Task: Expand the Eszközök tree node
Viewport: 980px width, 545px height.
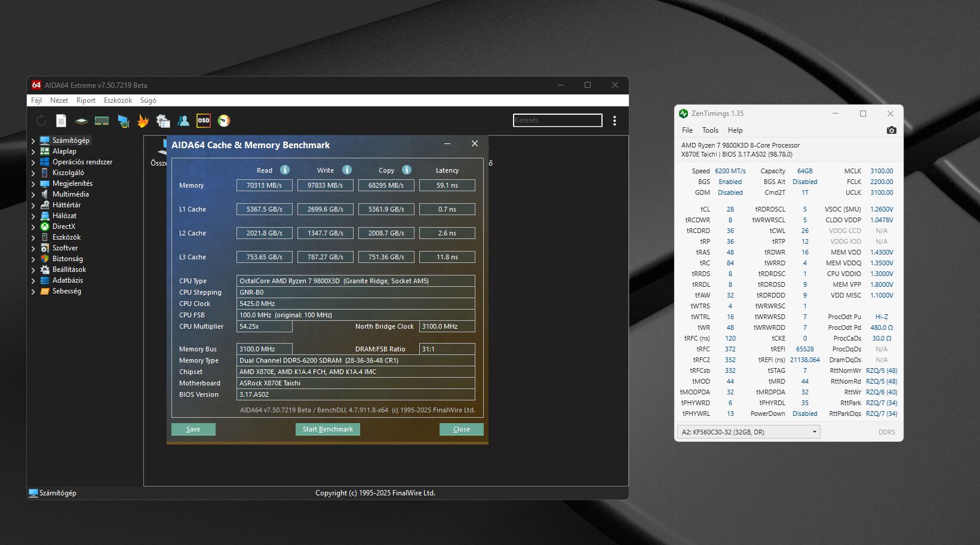Action: coord(33,238)
